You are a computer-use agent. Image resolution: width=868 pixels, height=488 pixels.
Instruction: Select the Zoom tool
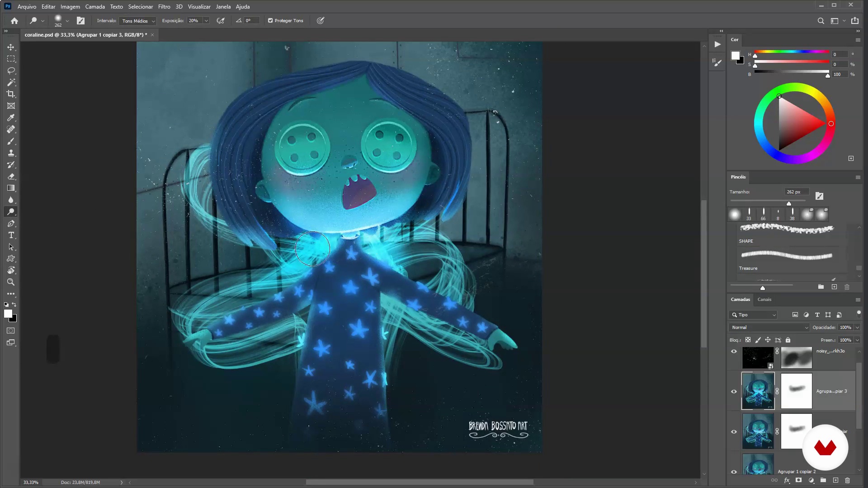11,282
